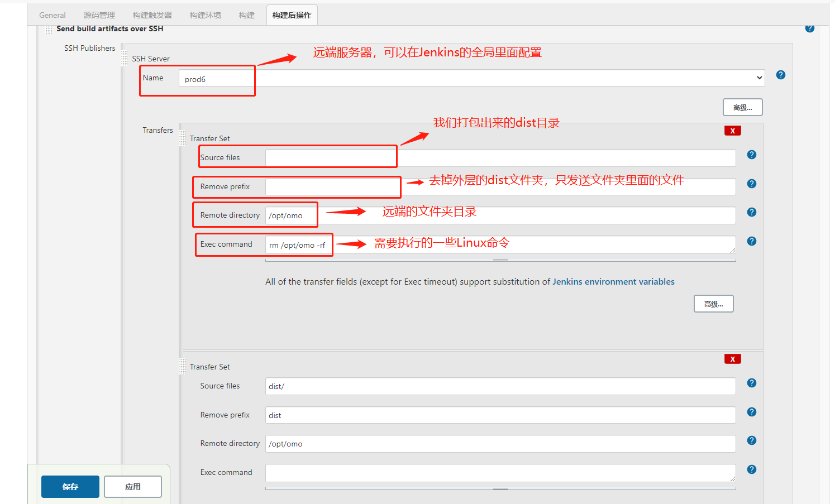Save the configuration with 保存 button
The width and height of the screenshot is (835, 504).
(70, 487)
